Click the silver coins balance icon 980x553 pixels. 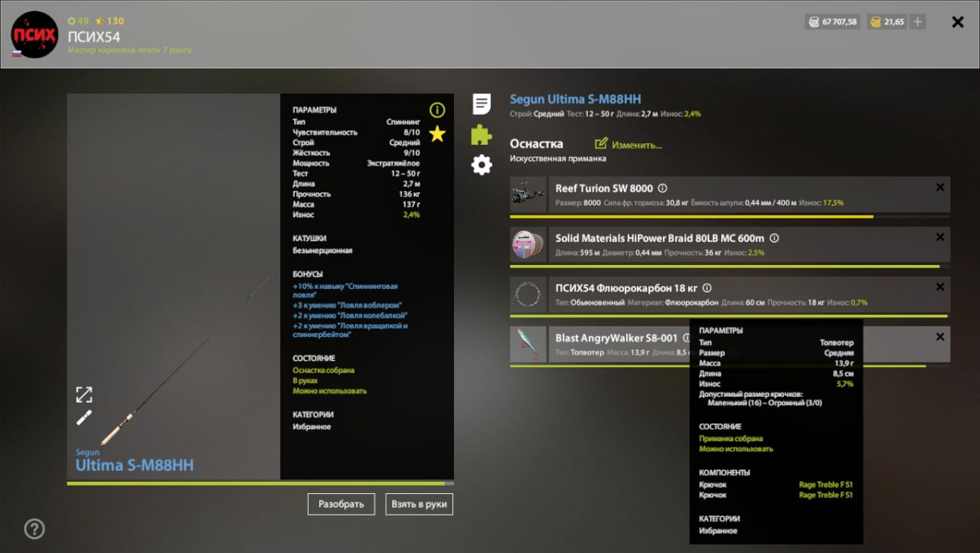(x=812, y=22)
